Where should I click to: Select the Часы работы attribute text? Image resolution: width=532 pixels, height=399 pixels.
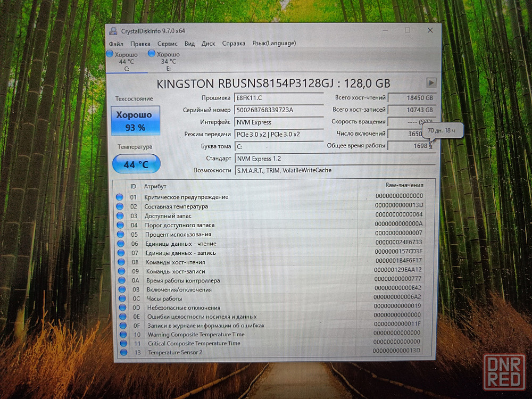click(164, 298)
